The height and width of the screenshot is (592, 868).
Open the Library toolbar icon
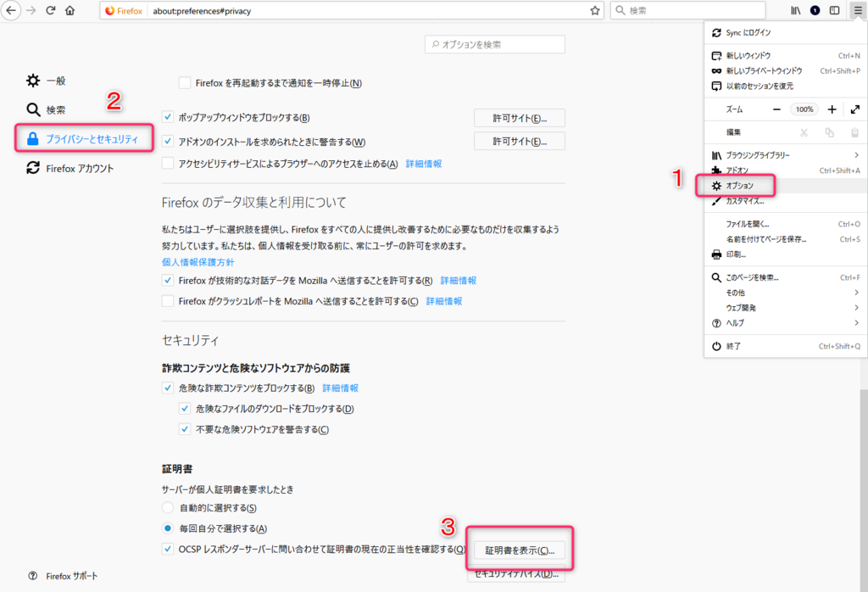tap(795, 10)
